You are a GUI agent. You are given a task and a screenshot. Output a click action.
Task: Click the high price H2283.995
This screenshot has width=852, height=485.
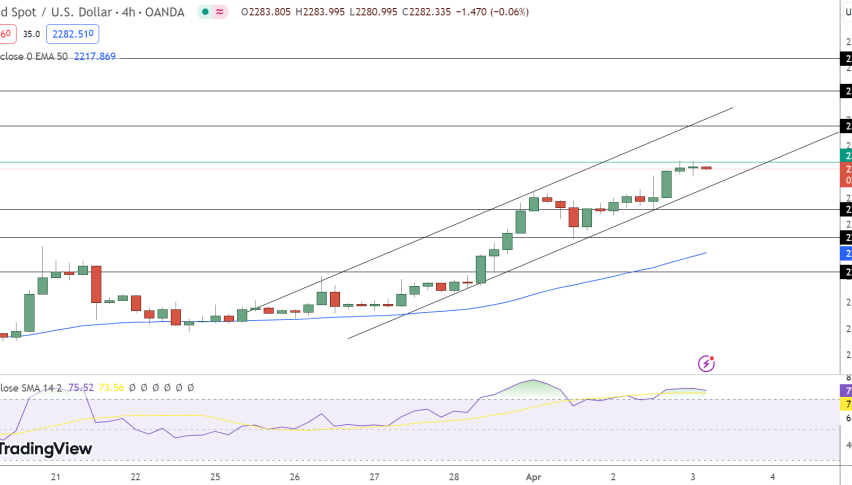click(320, 12)
